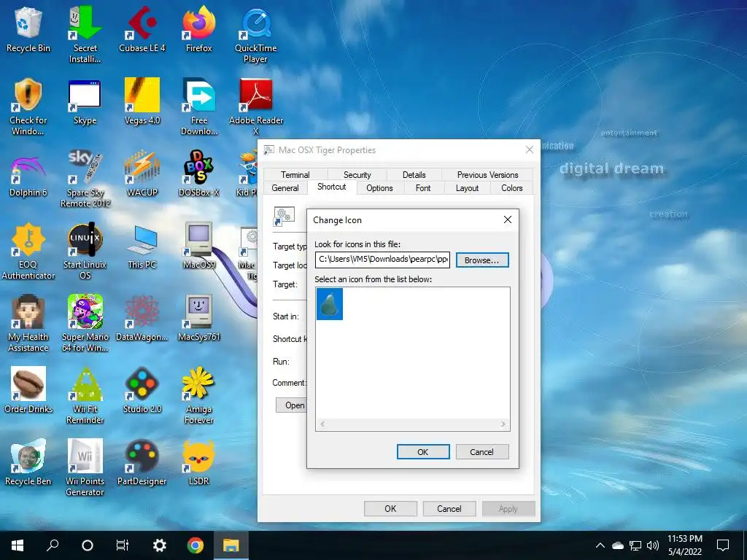This screenshot has width=747, height=560.
Task: Select the Wii Fit Reminder desktop icon
Action: [85, 396]
